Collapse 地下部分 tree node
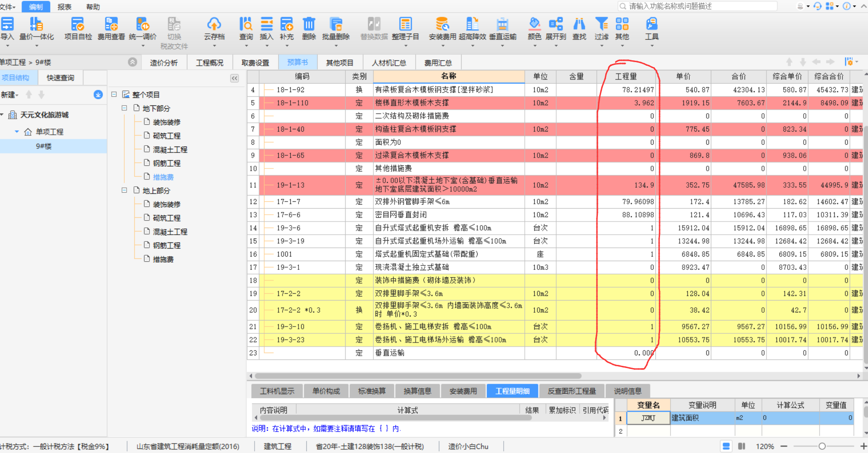Image resolution: width=868 pixels, height=453 pixels. click(124, 108)
